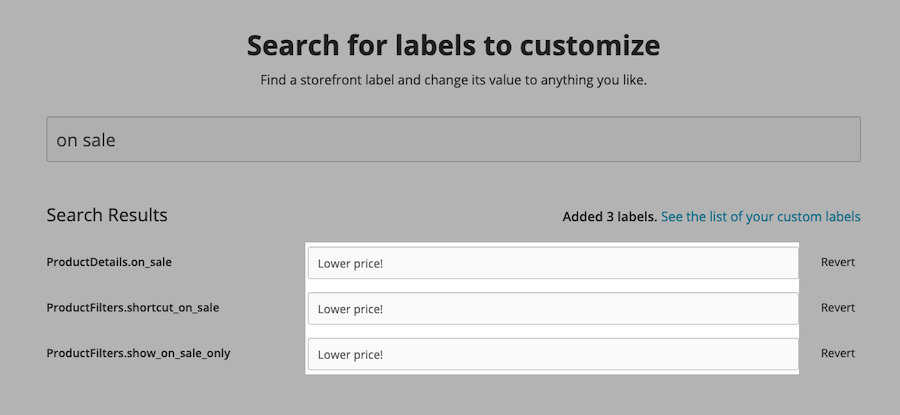
Task: Focus the ProductFilters.show_on_sale_only value input
Action: point(552,354)
